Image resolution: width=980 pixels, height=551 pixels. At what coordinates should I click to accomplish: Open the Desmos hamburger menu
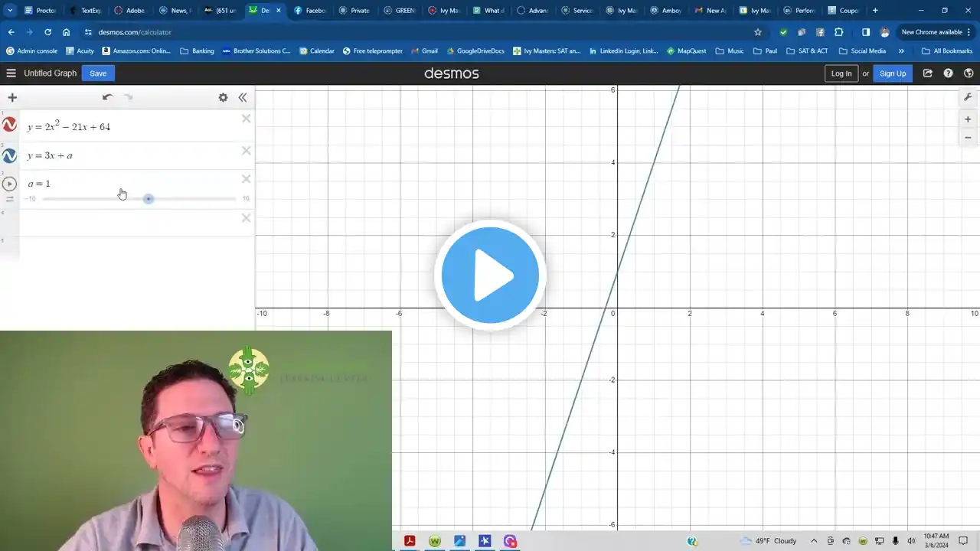pos(11,73)
